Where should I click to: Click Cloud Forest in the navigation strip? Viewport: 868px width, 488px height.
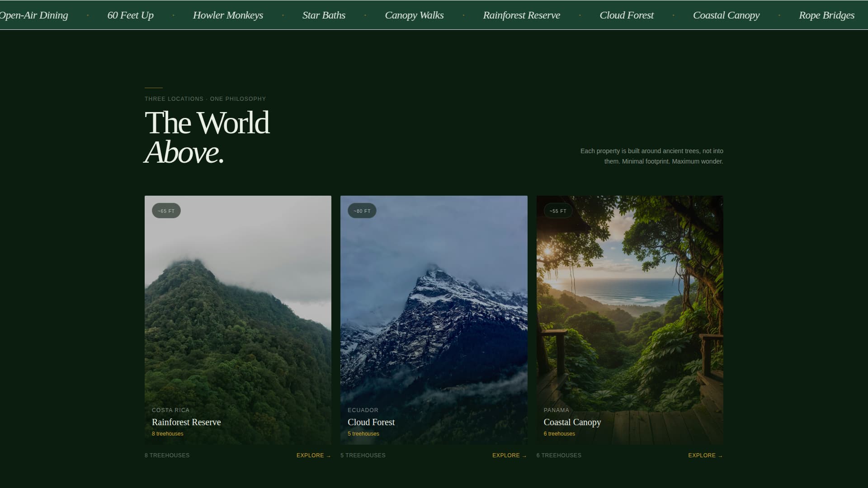point(626,15)
